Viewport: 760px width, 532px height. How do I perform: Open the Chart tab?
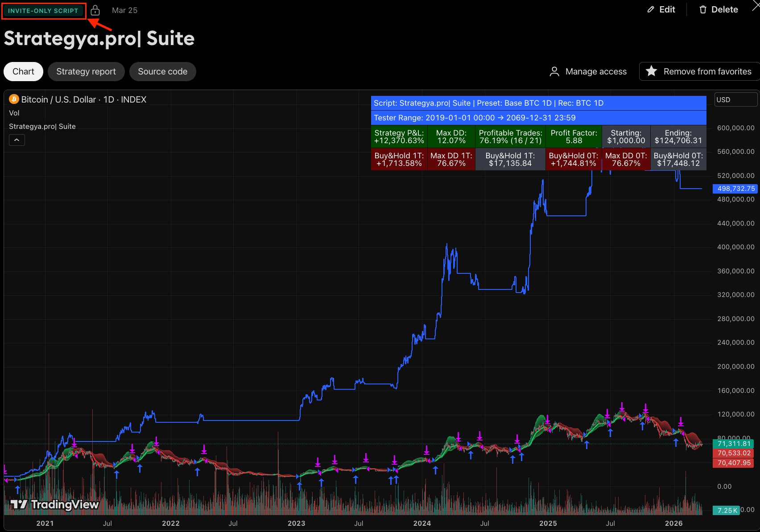tap(23, 71)
